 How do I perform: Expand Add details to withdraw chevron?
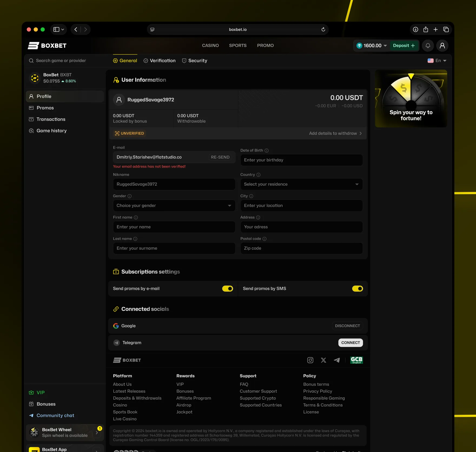click(x=361, y=133)
